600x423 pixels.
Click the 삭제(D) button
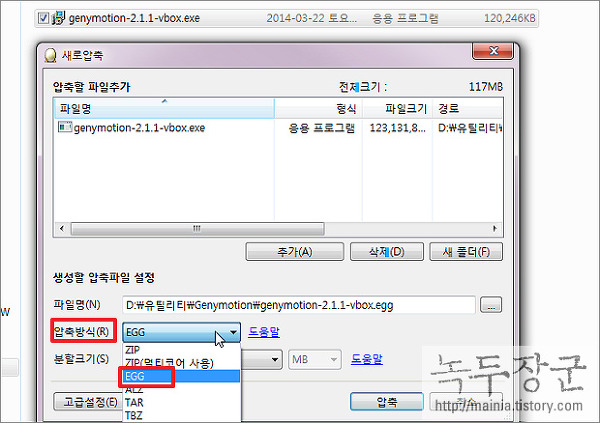pos(386,252)
